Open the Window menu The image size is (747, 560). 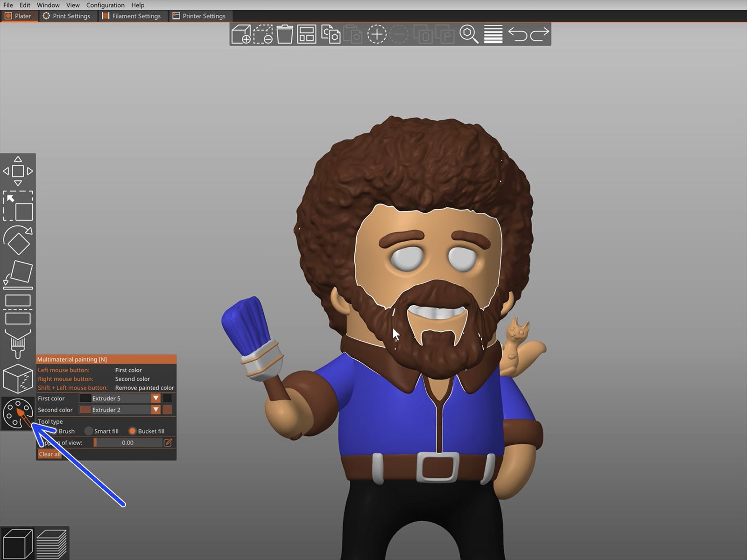click(48, 5)
